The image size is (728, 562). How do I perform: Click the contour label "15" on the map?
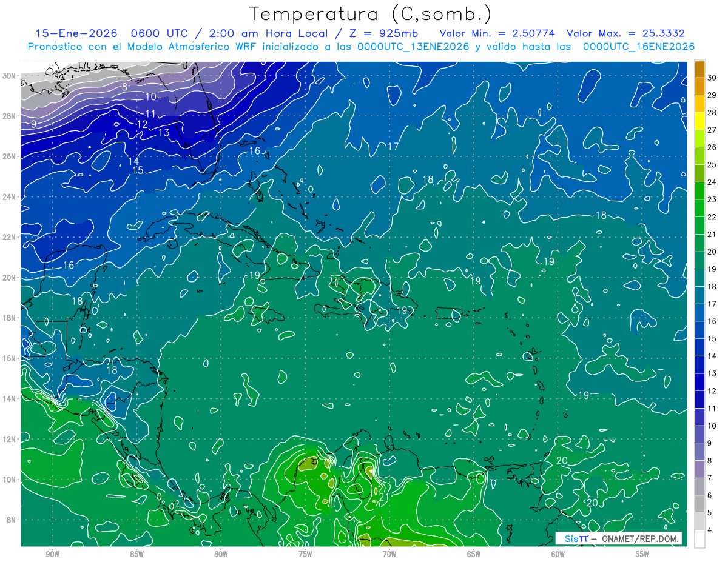pyautogui.click(x=138, y=170)
